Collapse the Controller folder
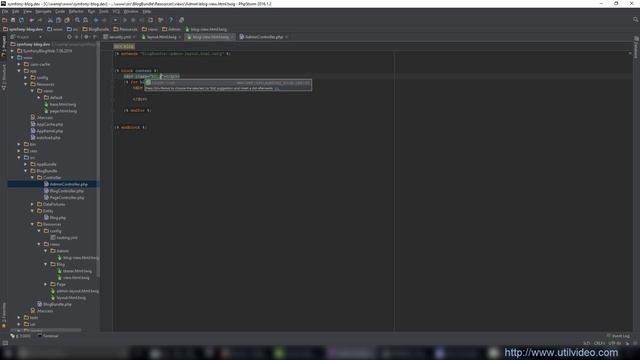 coord(32,178)
